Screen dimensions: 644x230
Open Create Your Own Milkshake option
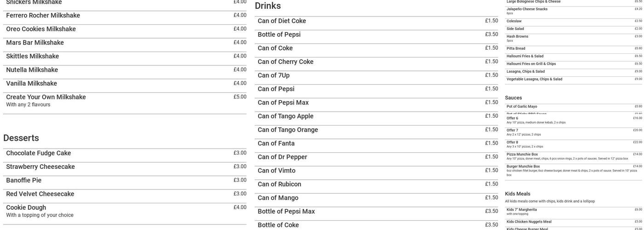(46, 97)
